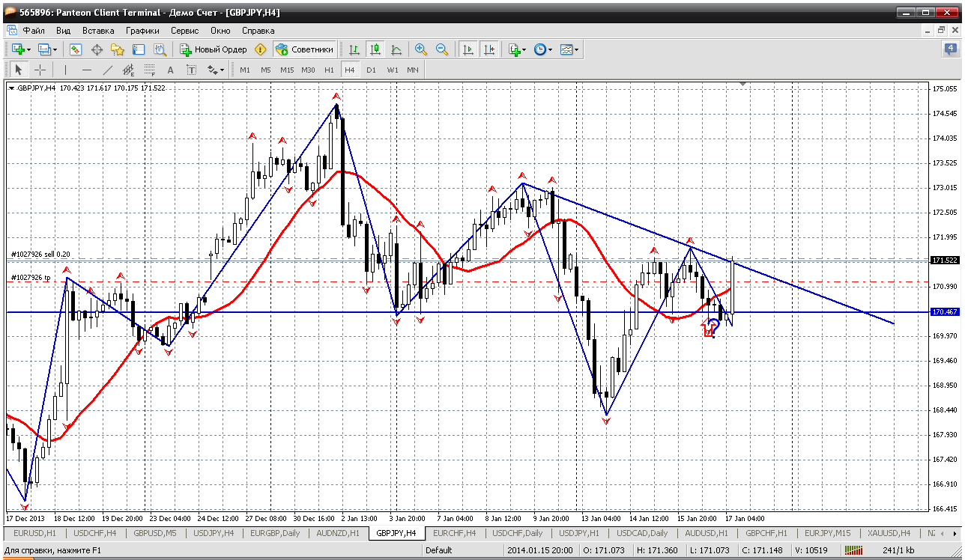965x560 pixels.
Task: Click the Periods clock icon
Action: [539, 49]
